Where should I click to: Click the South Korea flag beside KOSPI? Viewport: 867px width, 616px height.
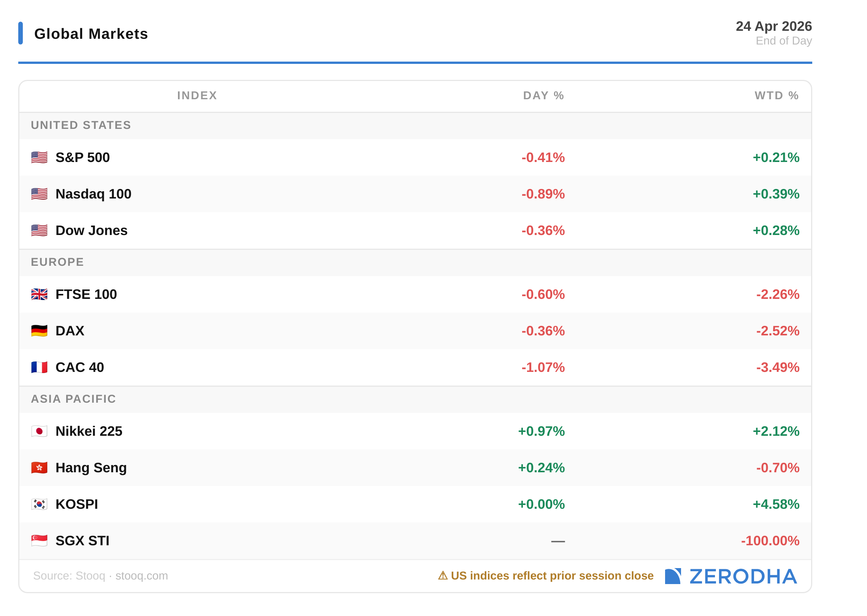pyautogui.click(x=39, y=504)
